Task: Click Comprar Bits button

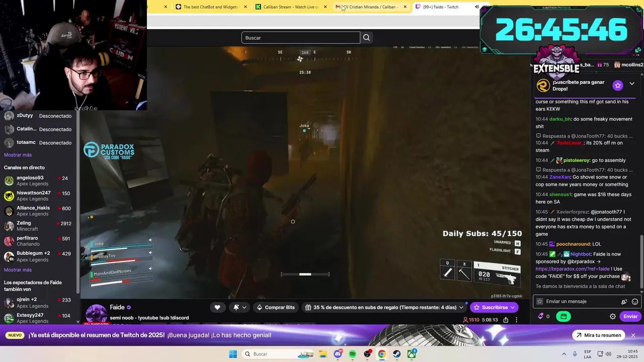Action: point(276,307)
